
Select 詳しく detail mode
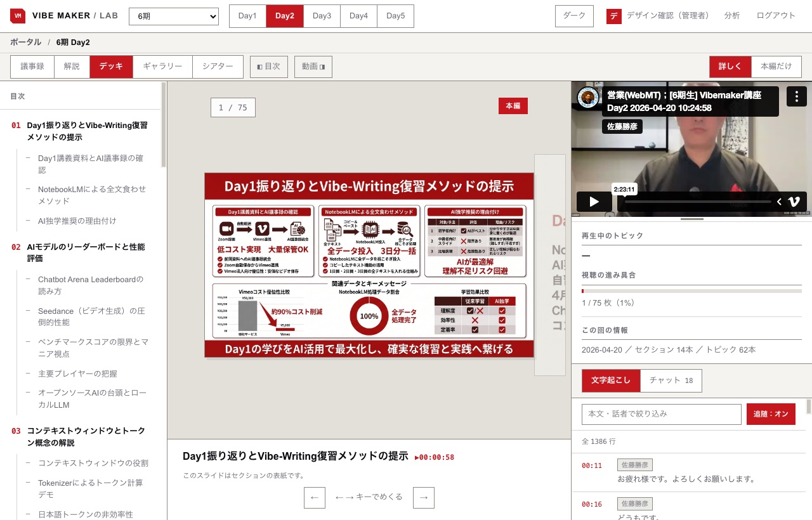click(730, 67)
